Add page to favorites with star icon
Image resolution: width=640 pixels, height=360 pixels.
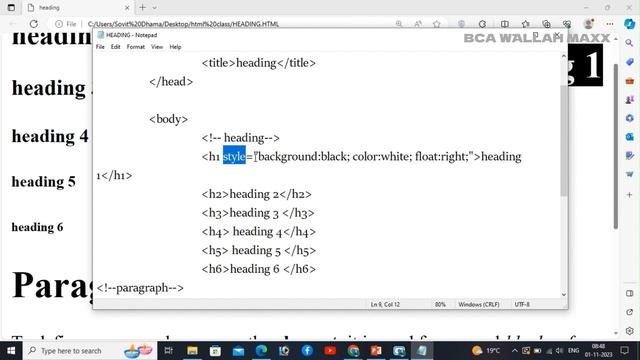tap(437, 24)
